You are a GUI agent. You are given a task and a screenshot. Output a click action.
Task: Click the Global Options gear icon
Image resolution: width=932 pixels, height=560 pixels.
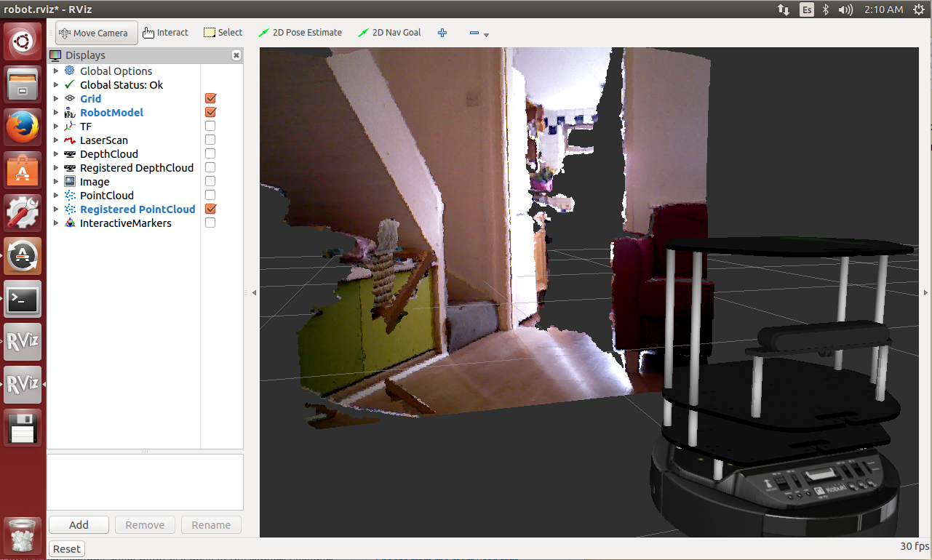pyautogui.click(x=69, y=71)
